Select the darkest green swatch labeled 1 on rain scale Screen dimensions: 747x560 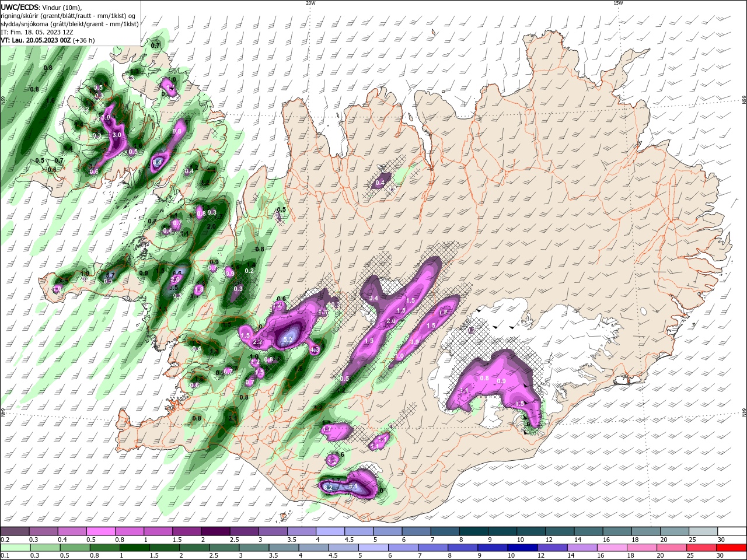[x=134, y=548]
